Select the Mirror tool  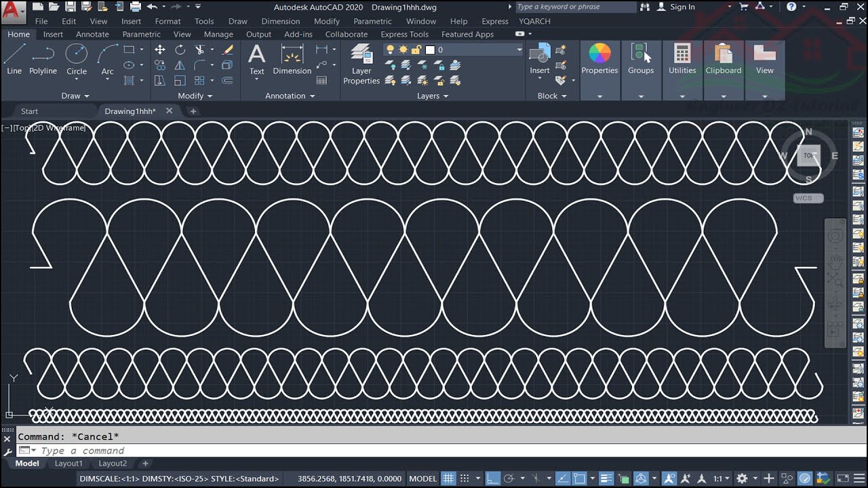[180, 65]
